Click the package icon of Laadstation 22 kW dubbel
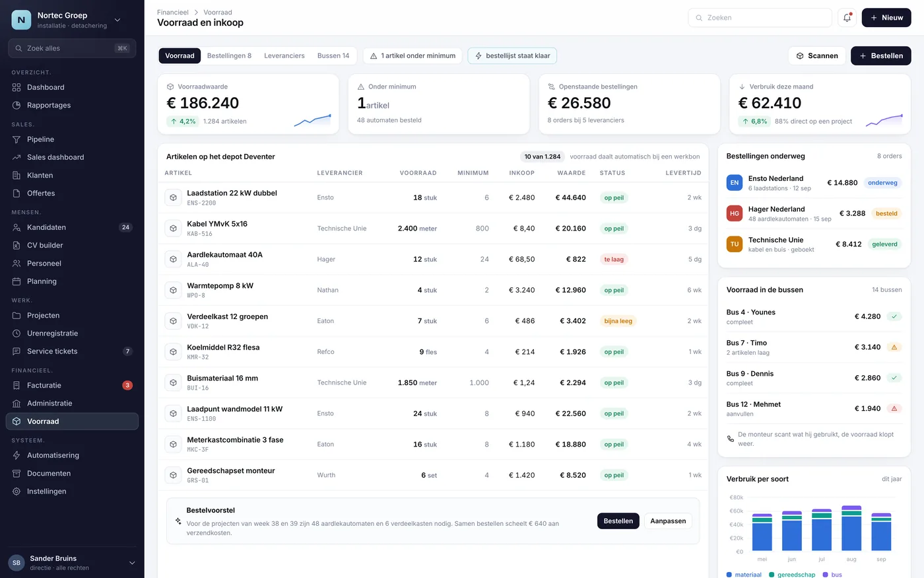The width and height of the screenshot is (924, 578). coord(173,198)
